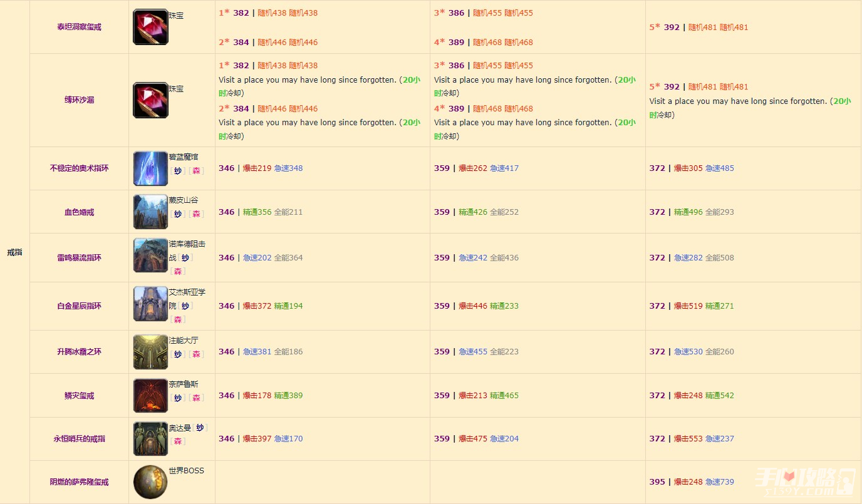Select the 372 急速282 全能508 stats
The width and height of the screenshot is (862, 504).
click(692, 257)
